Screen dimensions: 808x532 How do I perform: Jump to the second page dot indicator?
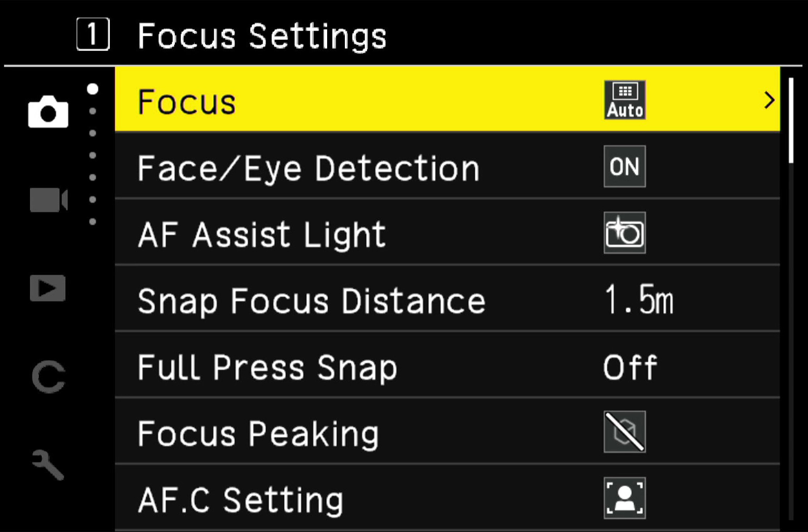pos(93,111)
